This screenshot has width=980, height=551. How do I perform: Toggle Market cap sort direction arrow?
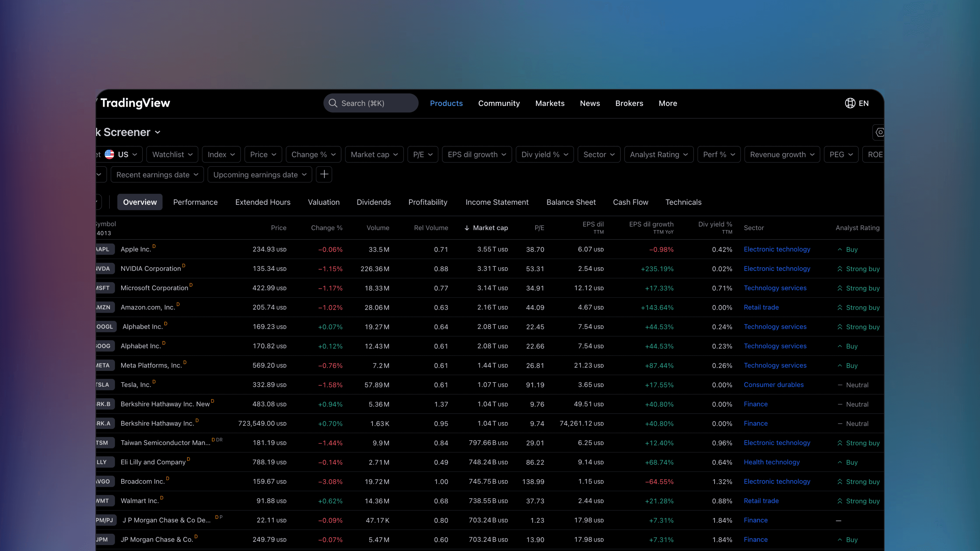466,228
